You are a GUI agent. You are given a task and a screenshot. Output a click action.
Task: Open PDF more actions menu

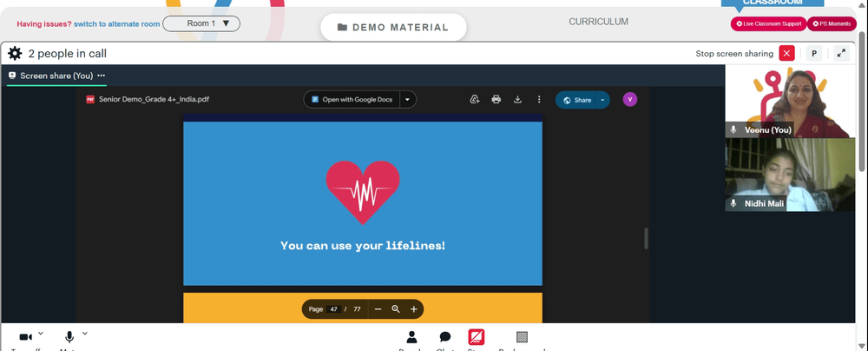click(539, 99)
